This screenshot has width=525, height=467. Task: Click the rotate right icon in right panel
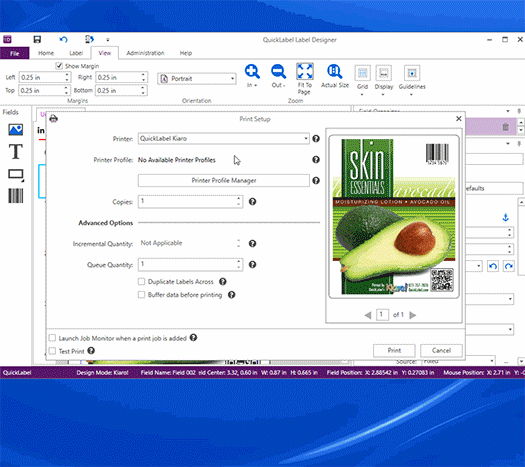[509, 266]
